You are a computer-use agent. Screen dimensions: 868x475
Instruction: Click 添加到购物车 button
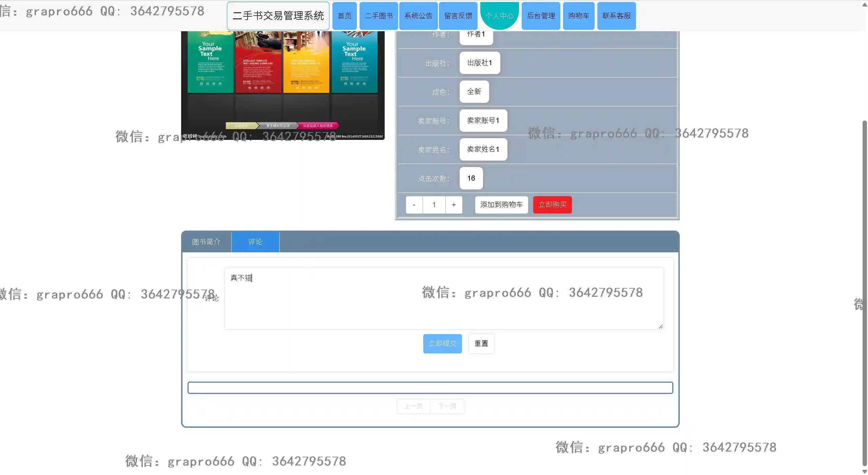click(x=501, y=205)
